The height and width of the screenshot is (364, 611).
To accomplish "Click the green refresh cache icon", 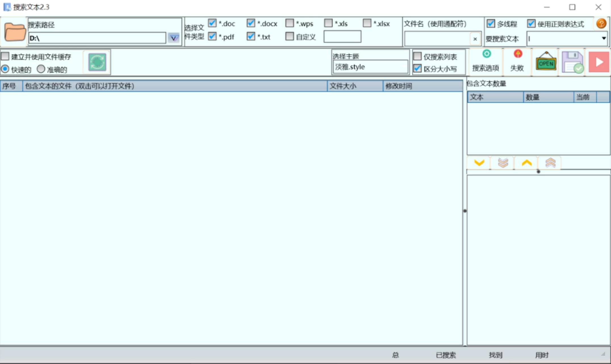I will pyautogui.click(x=97, y=62).
